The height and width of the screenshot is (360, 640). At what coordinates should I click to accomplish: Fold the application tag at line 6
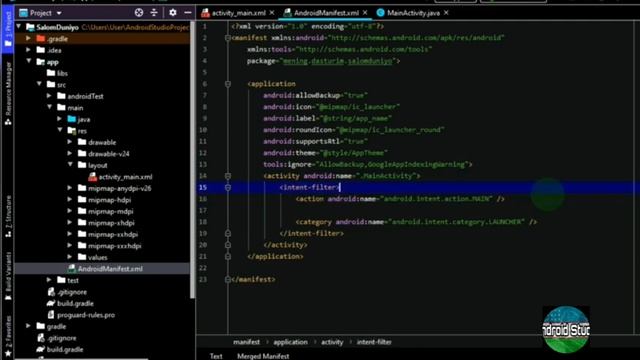228,84
